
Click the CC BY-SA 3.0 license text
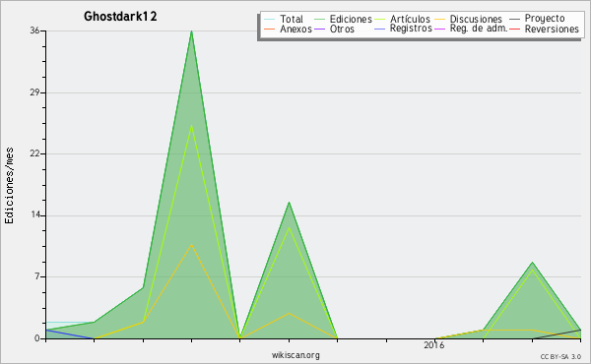(x=560, y=357)
